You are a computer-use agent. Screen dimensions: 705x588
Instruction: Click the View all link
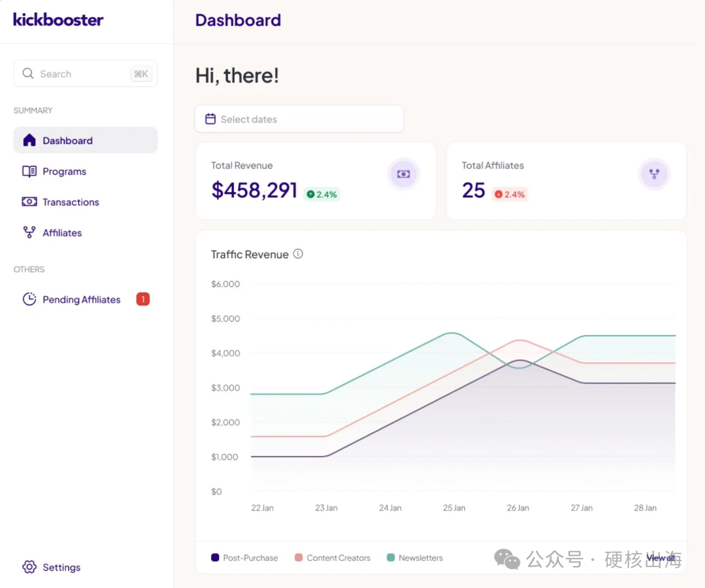pyautogui.click(x=660, y=558)
